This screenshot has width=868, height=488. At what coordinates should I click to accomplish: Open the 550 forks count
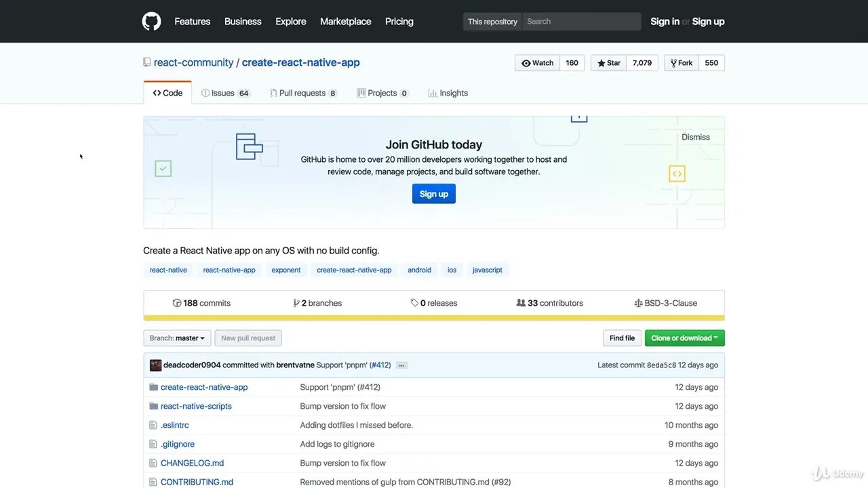pos(711,63)
